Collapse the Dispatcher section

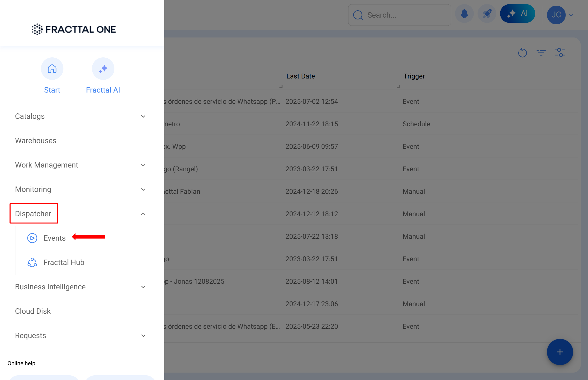click(143, 214)
